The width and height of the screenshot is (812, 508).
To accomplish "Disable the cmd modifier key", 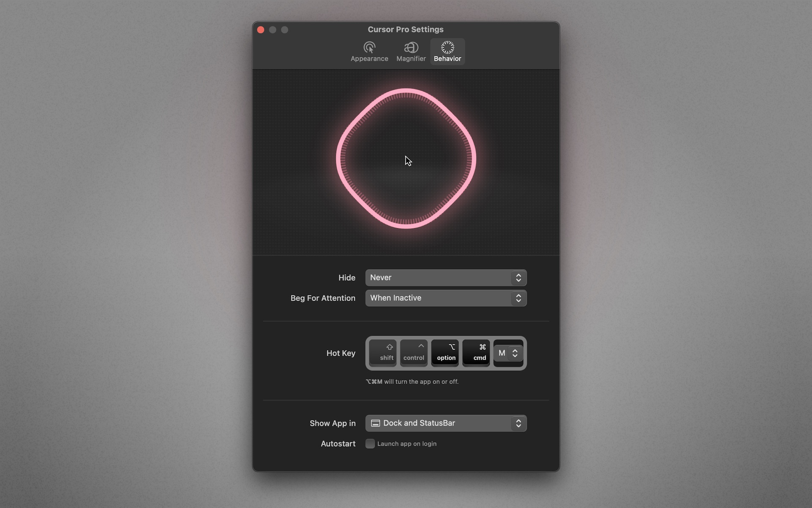I will click(x=476, y=353).
